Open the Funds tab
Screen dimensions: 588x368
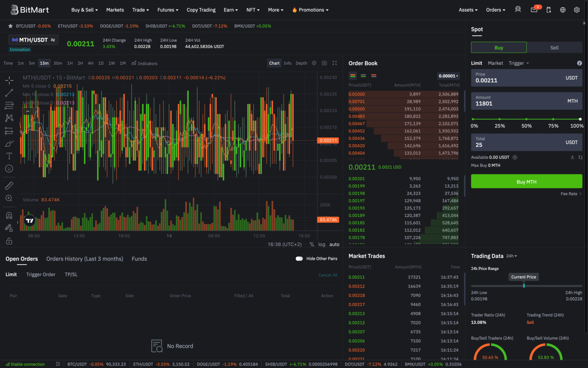click(139, 259)
